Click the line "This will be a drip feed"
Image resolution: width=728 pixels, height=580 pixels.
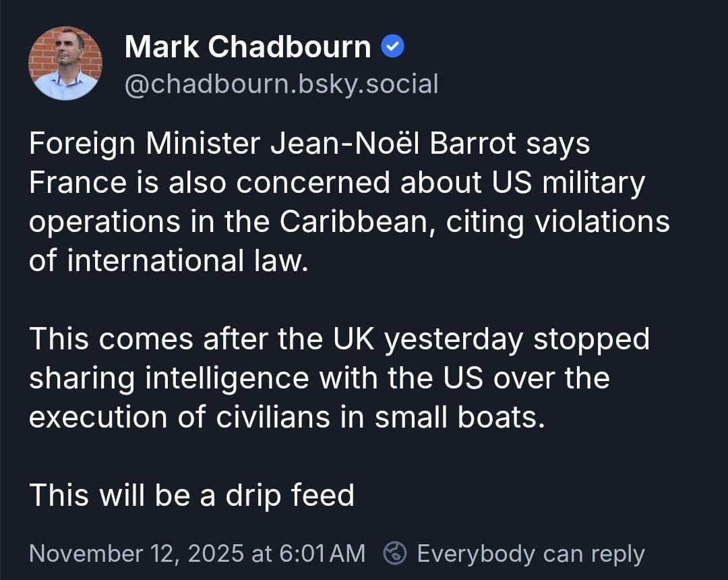point(191,496)
